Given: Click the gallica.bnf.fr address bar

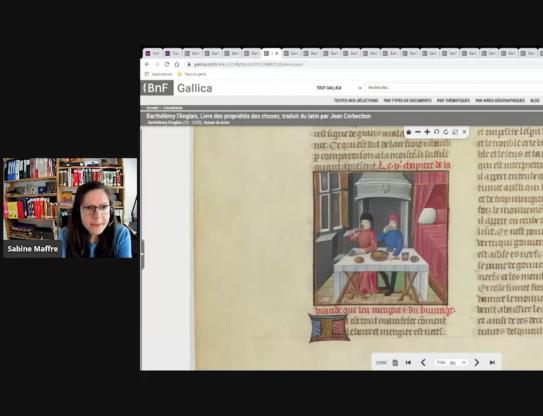Looking at the screenshot, I should point(364,64).
